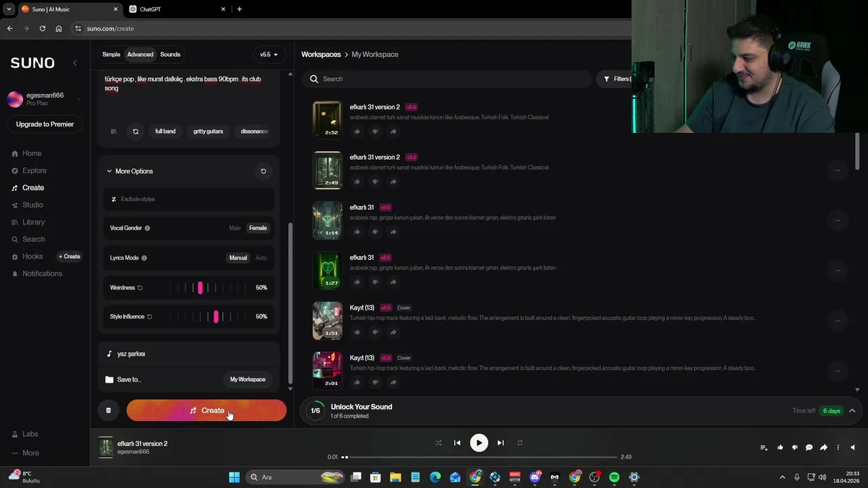Open Studio from the sidebar
Image resolution: width=868 pixels, height=488 pixels.
(x=33, y=205)
